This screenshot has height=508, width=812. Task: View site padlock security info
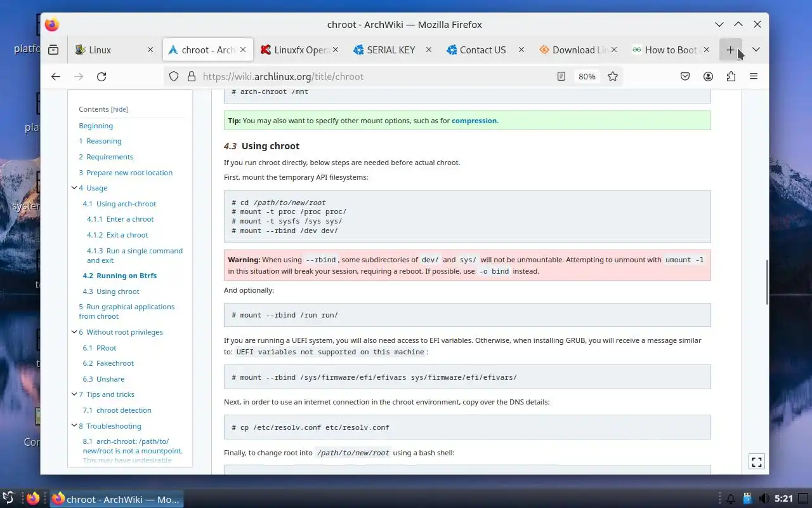point(191,76)
